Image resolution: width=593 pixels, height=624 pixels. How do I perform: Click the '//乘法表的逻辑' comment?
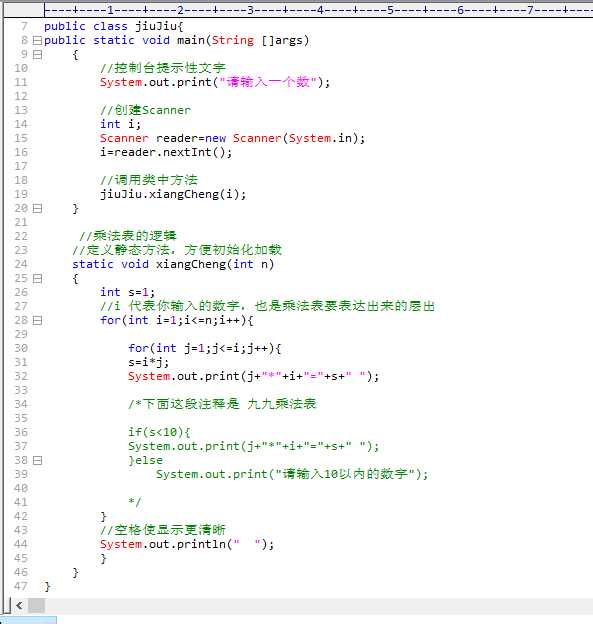[x=127, y=236]
